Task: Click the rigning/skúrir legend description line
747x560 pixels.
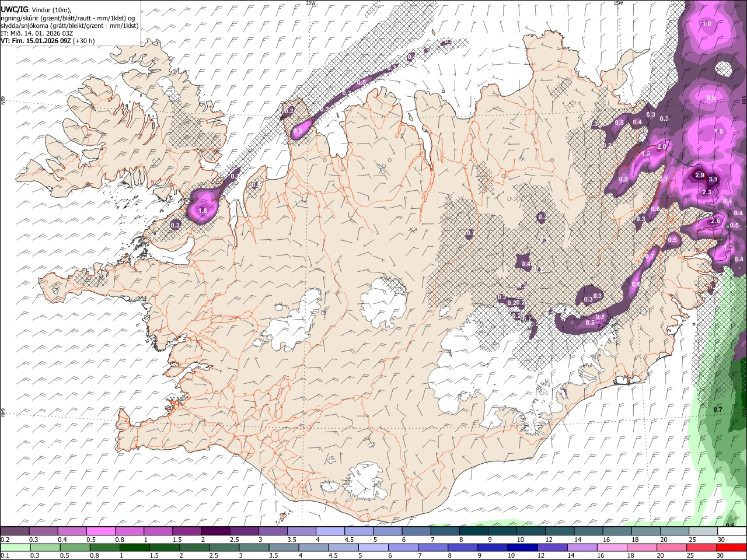Action: (67, 17)
